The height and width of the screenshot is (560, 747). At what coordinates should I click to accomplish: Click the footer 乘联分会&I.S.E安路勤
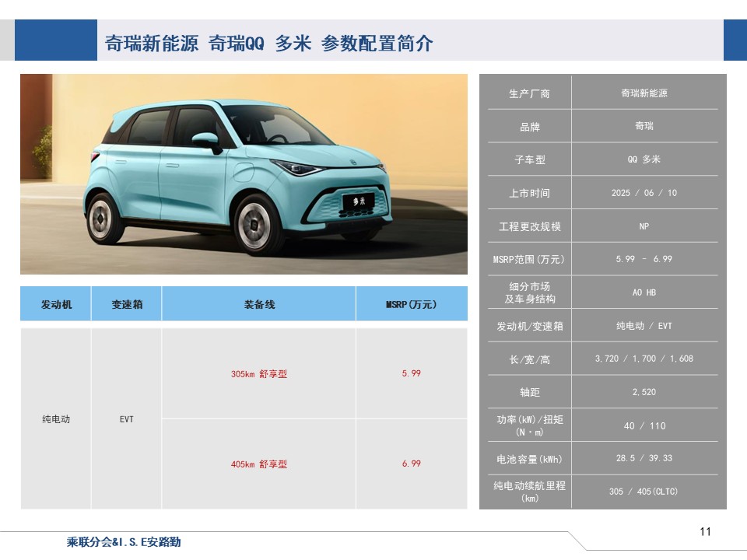coord(124,542)
